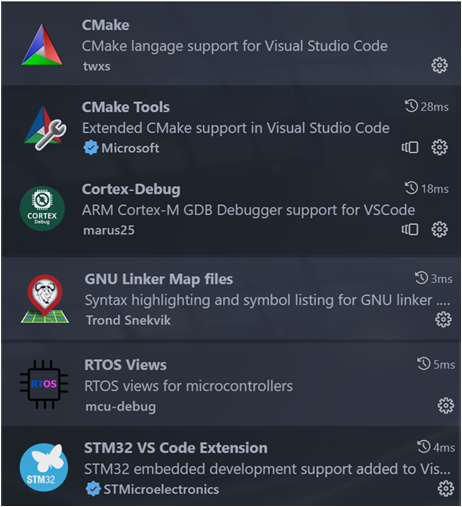Open the manage gear for the CMake extension

[439, 65]
